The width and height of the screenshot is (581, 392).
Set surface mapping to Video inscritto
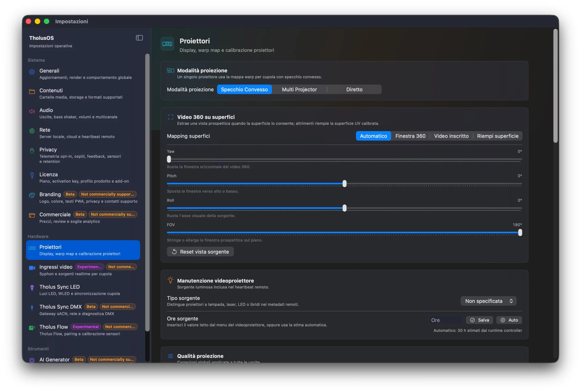click(451, 136)
